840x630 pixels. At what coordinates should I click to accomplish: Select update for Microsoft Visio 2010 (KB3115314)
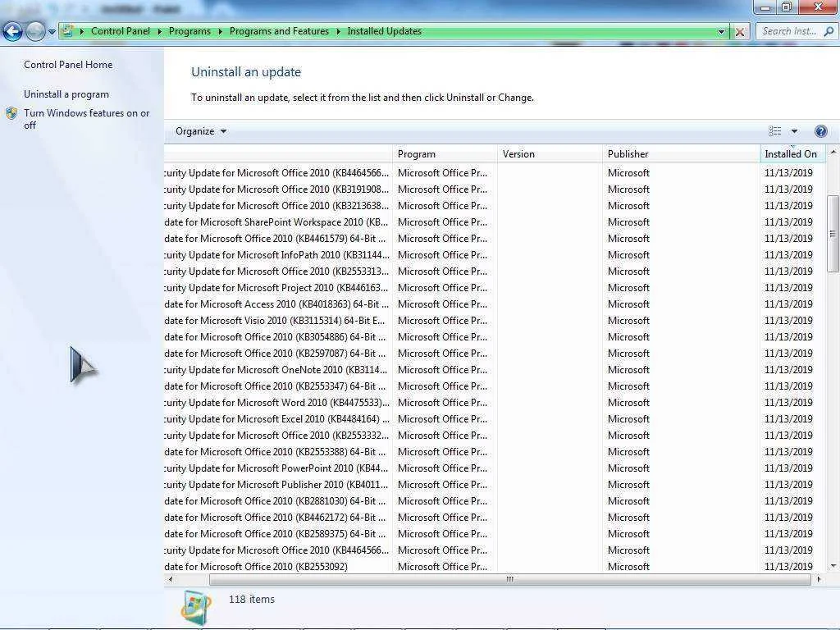tap(495, 321)
